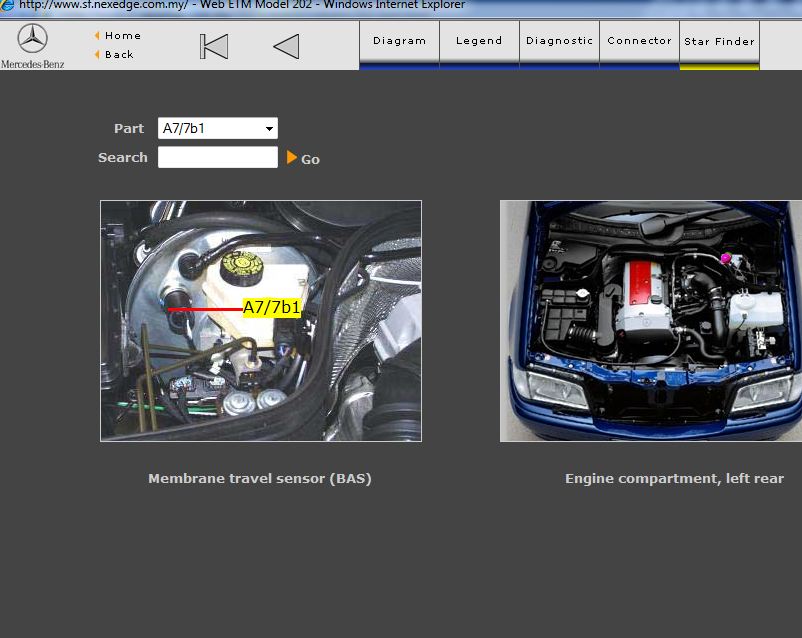The image size is (802, 638).
Task: Go to the Connector tab
Action: pos(639,41)
